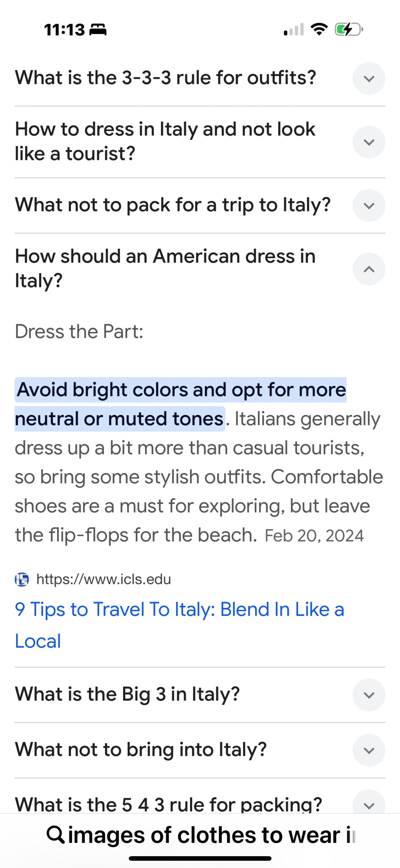Expand the what not to pack chevron
This screenshot has width=400, height=868.
(369, 206)
